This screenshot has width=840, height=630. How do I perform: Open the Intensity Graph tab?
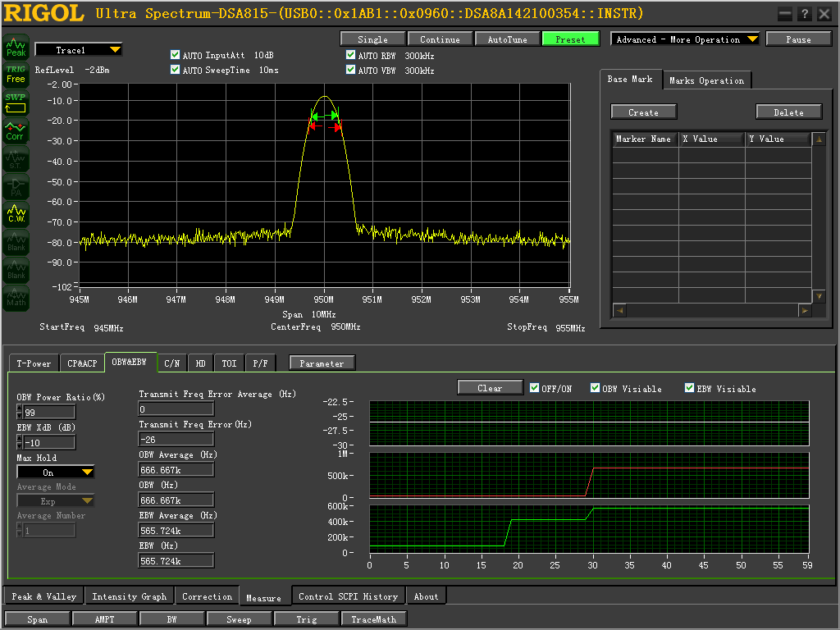(x=129, y=596)
